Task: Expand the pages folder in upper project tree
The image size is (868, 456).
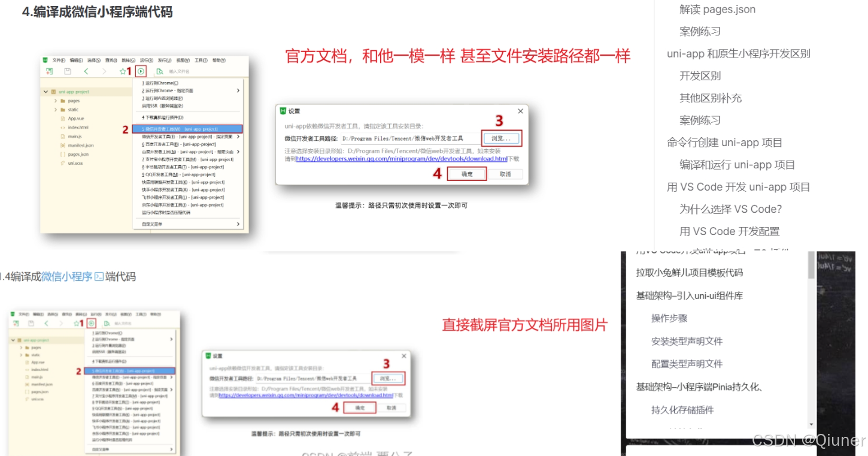Action: click(x=56, y=101)
